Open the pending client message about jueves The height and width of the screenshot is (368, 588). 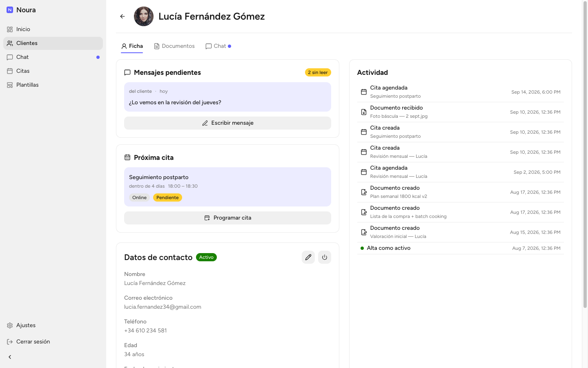tap(227, 97)
